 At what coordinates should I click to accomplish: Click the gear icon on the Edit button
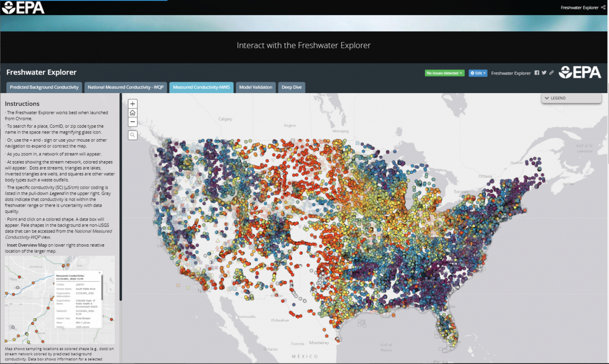[x=472, y=73]
